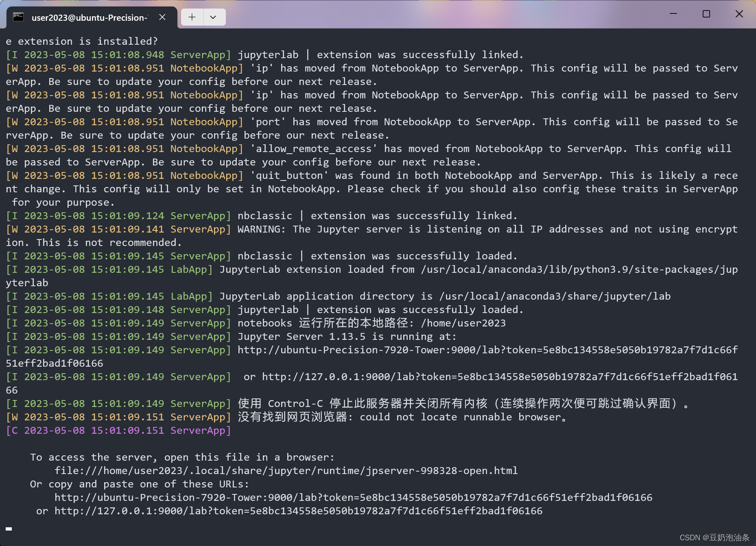Open a new terminal tab with plus button
This screenshot has width=756, height=546.
(192, 17)
